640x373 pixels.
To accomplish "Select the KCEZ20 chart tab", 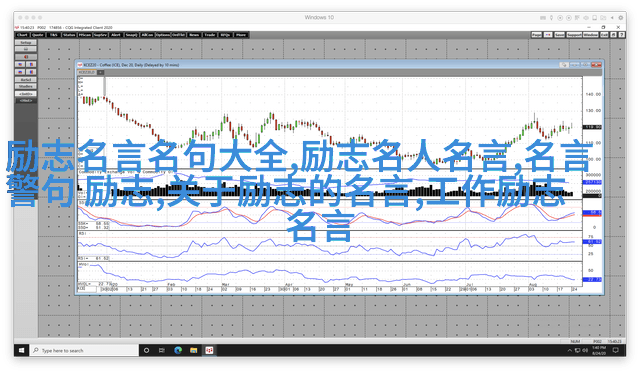I will [87, 72].
